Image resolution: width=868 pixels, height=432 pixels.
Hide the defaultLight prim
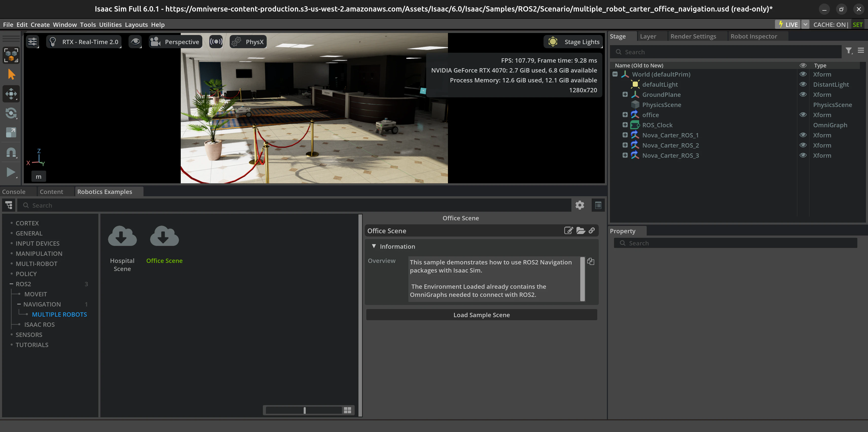(x=803, y=84)
